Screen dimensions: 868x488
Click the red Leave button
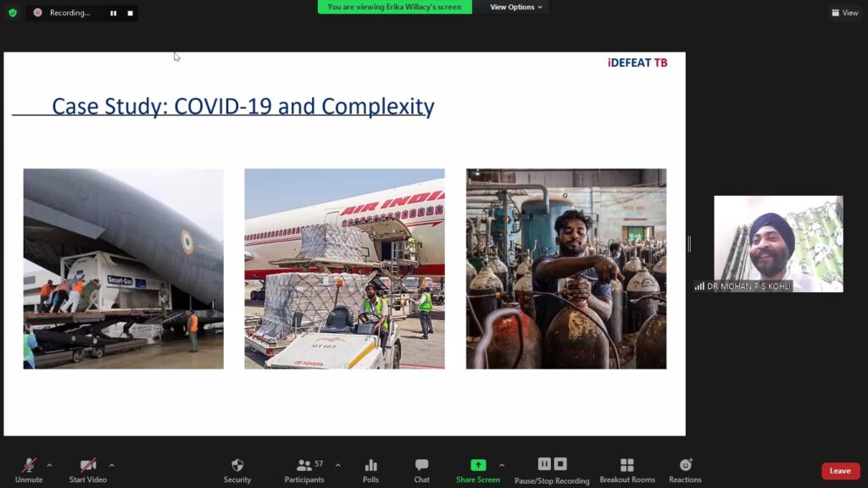[840, 471]
